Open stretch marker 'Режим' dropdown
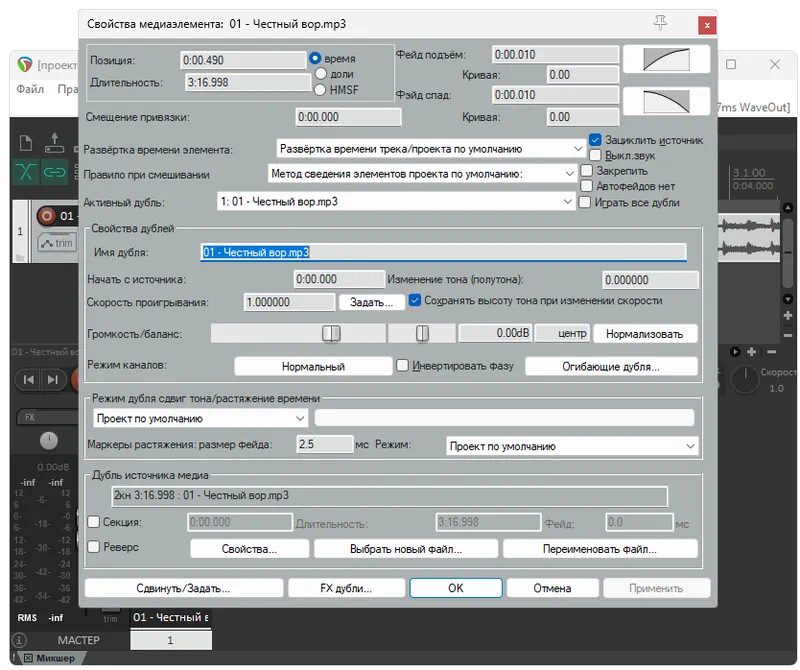Image resolution: width=800 pixels, height=670 pixels. (572, 446)
